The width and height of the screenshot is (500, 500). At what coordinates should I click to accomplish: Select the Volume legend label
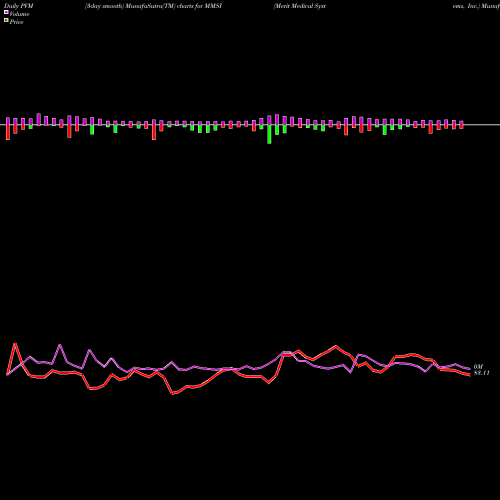pos(19,14)
